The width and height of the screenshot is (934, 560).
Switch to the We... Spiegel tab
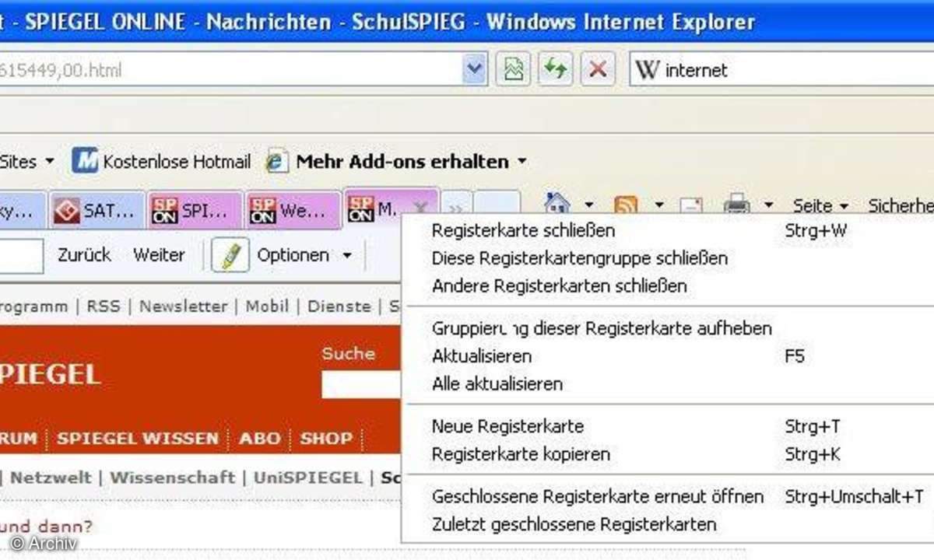293,209
